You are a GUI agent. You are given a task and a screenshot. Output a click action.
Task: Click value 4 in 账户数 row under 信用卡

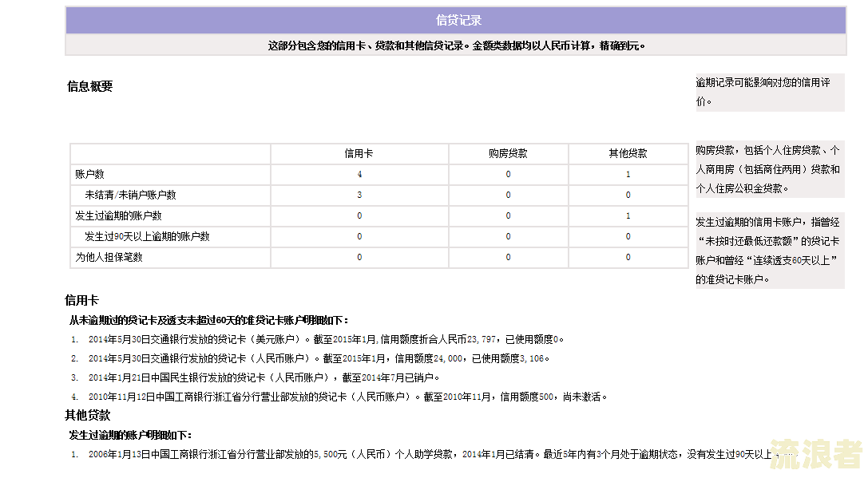point(359,174)
